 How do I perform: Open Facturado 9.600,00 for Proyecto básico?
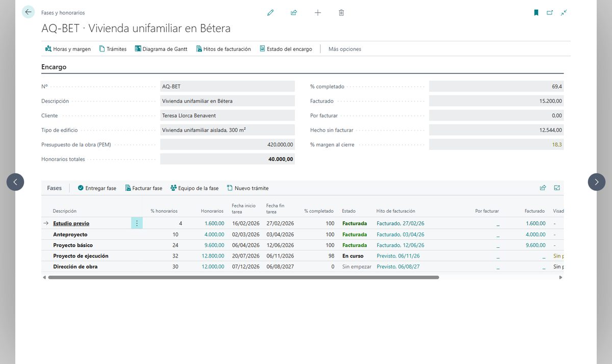coord(535,245)
